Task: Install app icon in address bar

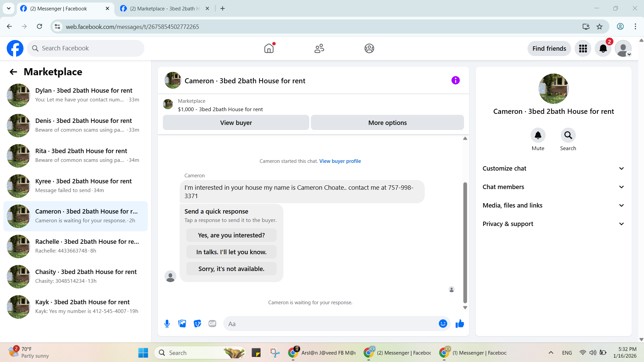Action: point(586,27)
